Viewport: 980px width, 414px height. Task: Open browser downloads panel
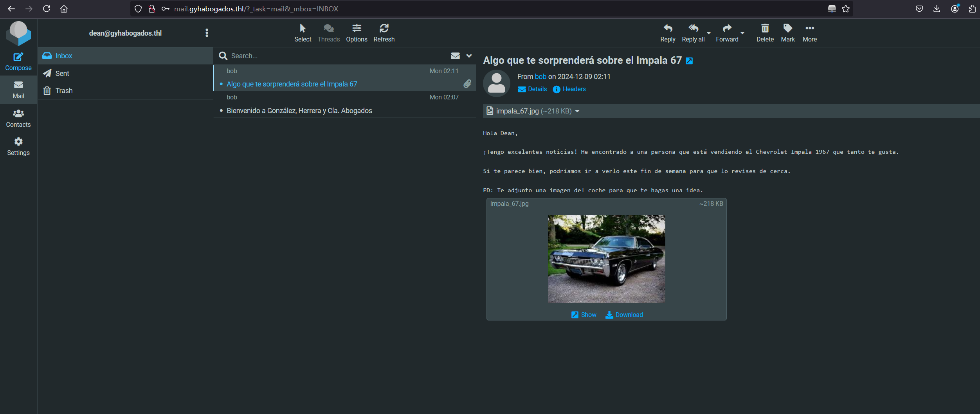coord(937,9)
